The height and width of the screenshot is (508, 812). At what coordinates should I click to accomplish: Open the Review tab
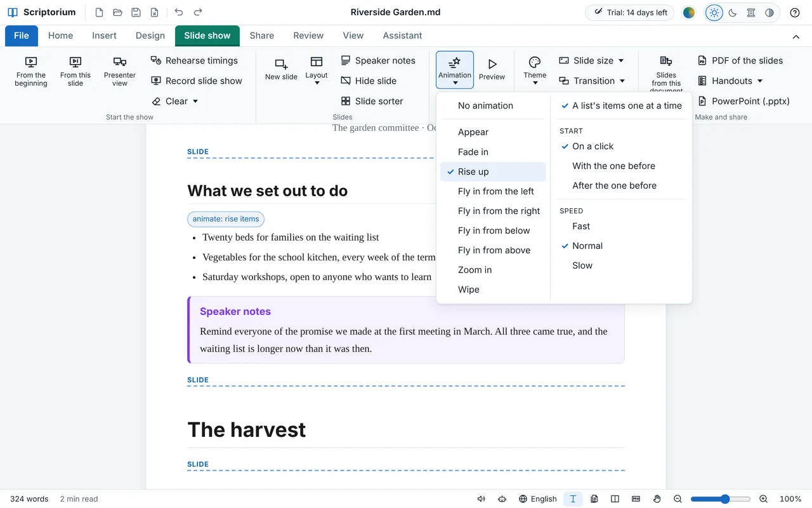pos(308,36)
